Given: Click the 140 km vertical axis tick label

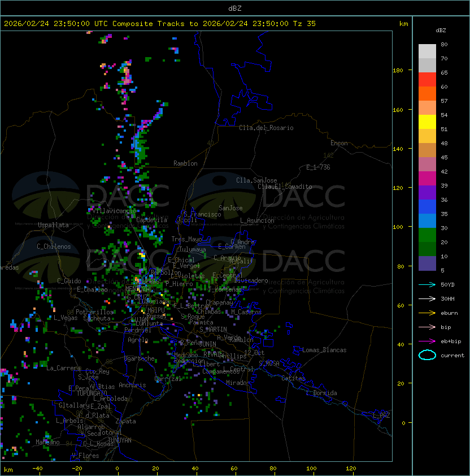Looking at the screenshot, I should (398, 149).
